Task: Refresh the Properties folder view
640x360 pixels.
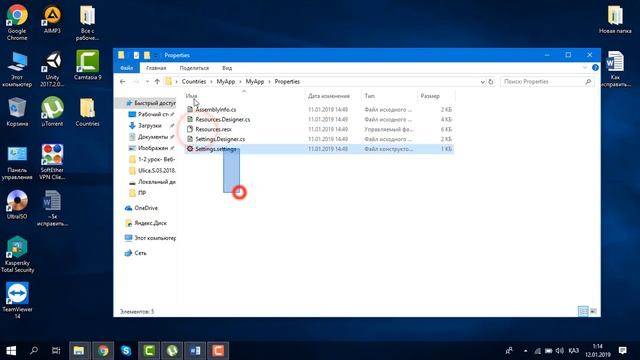Action: pyautogui.click(x=491, y=82)
